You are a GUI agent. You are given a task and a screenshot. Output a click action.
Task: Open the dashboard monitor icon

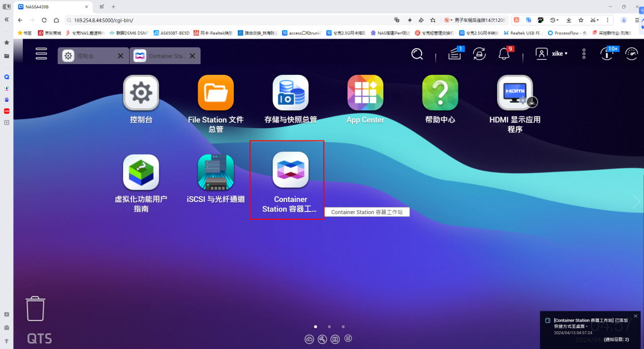point(606,53)
